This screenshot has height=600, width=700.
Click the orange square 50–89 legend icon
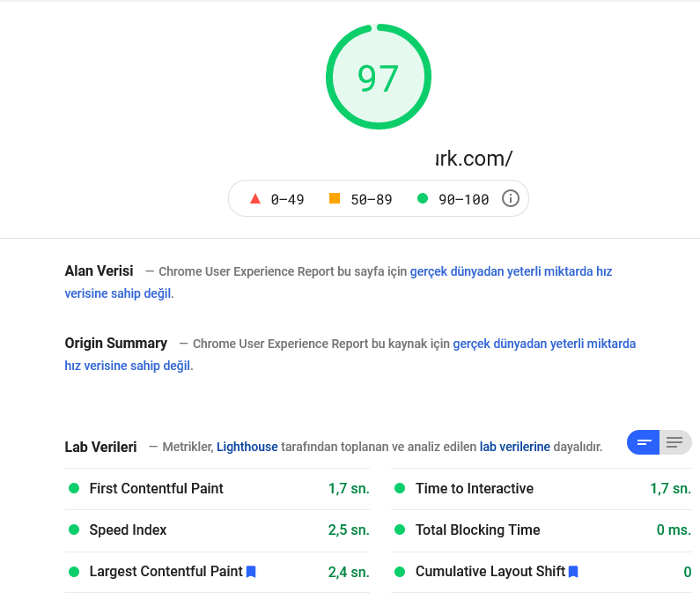tap(335, 198)
